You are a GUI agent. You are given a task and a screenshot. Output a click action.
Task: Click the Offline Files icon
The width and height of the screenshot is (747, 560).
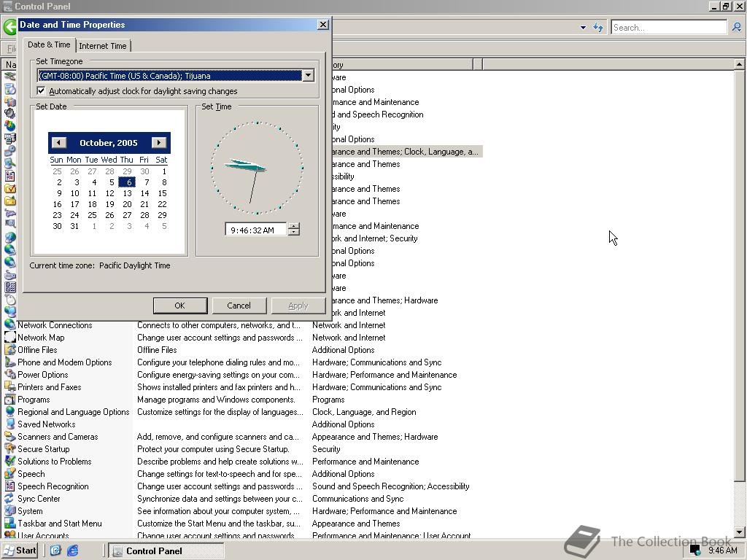[x=9, y=350]
